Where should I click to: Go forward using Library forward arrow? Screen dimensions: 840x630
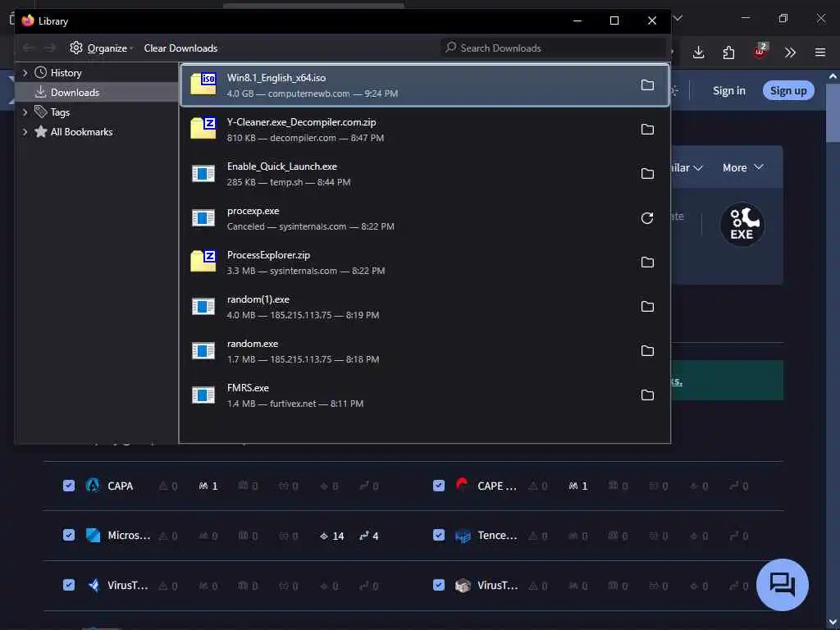(x=50, y=48)
